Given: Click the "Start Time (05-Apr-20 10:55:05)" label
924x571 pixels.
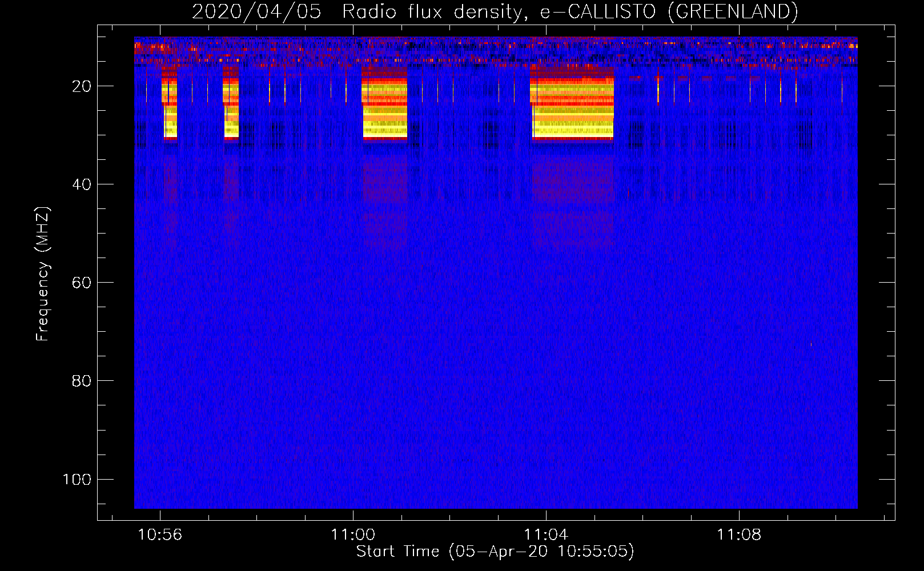Looking at the screenshot, I should (495, 552).
